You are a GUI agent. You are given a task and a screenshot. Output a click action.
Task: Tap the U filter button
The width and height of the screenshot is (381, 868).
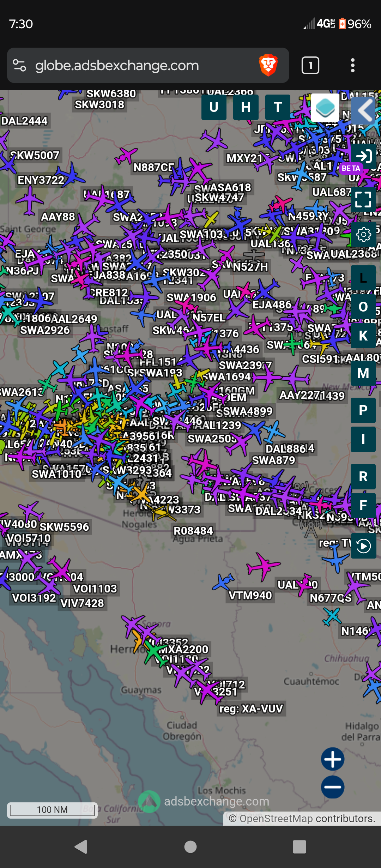214,107
